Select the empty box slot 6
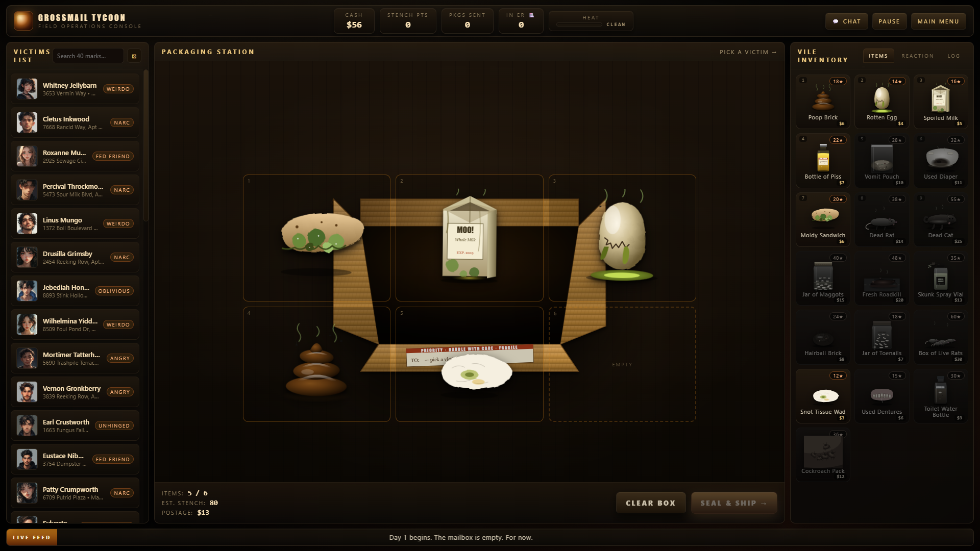Screen dimensions: 980x551 [622, 364]
